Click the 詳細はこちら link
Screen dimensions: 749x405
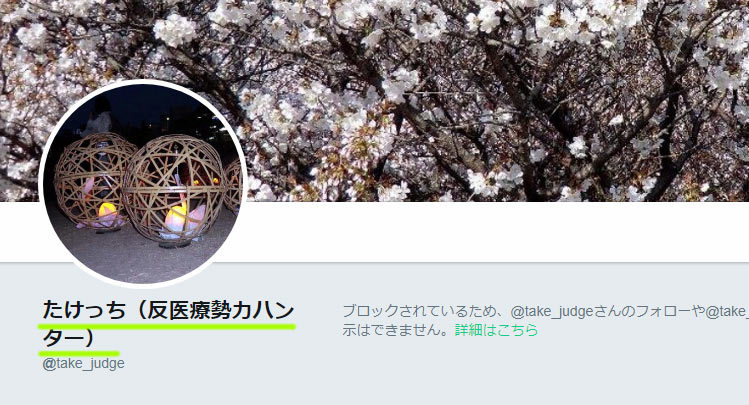496,330
